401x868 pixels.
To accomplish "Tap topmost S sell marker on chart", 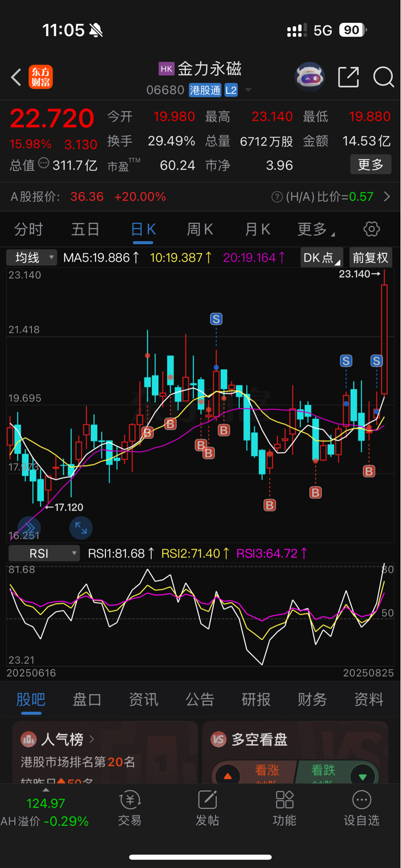I will (x=216, y=319).
